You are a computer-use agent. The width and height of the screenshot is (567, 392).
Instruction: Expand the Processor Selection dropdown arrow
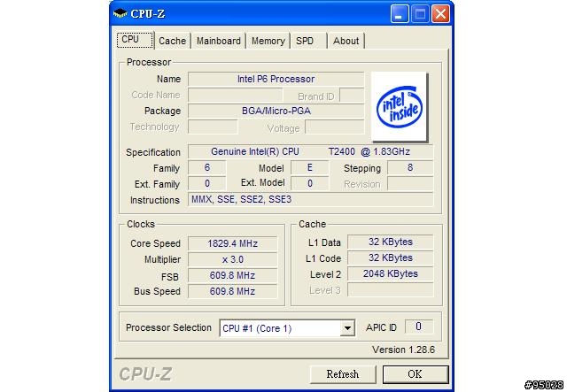(347, 328)
